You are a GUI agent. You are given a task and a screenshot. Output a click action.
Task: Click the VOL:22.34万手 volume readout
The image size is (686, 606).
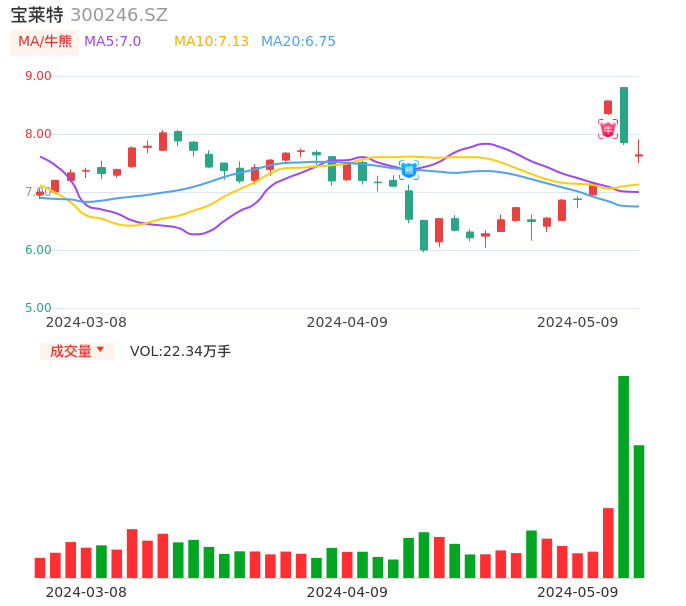[x=180, y=351]
